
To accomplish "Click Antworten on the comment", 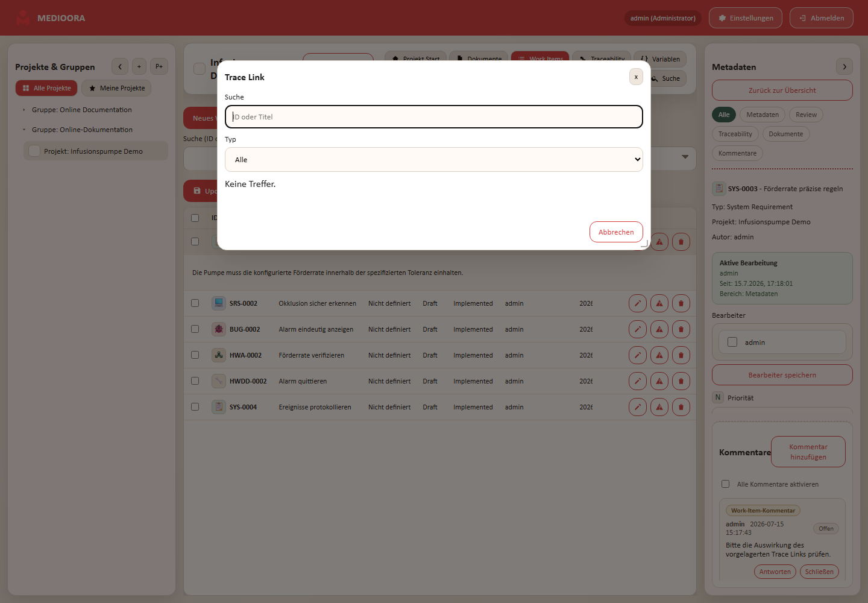I will click(775, 572).
